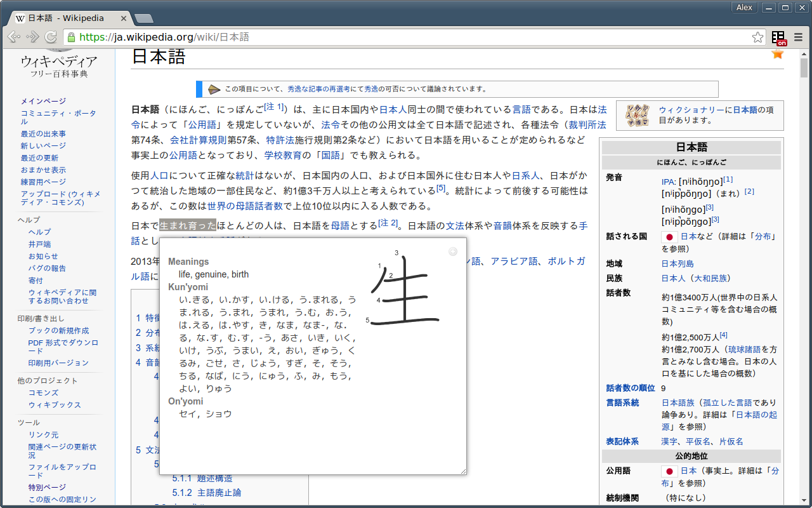Open the ウィクショナリー link

(691, 110)
